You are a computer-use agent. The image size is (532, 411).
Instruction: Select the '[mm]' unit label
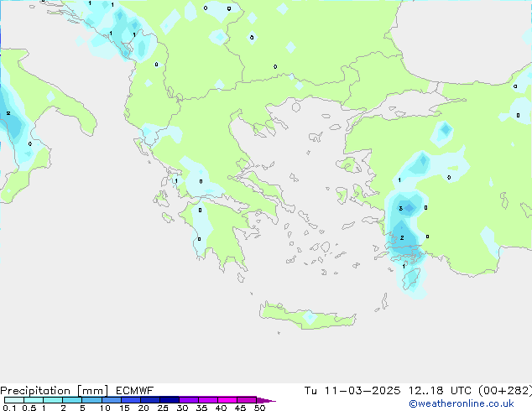pos(93,391)
